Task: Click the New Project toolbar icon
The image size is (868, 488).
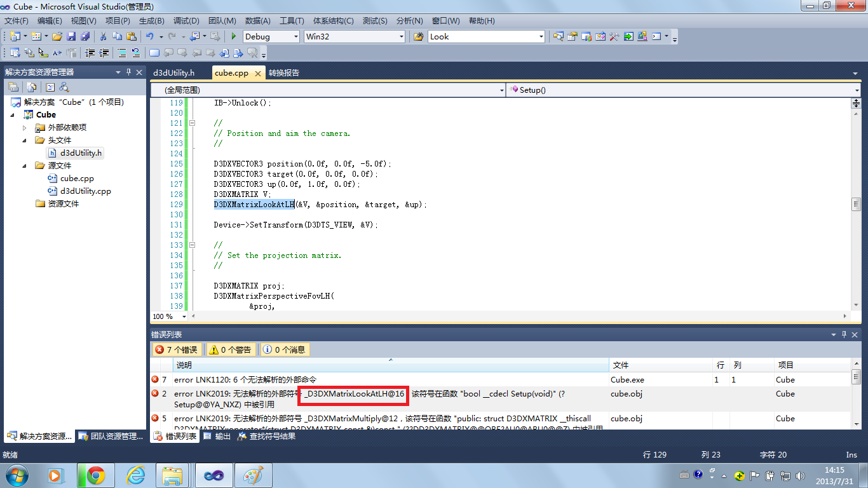Action: [15, 37]
